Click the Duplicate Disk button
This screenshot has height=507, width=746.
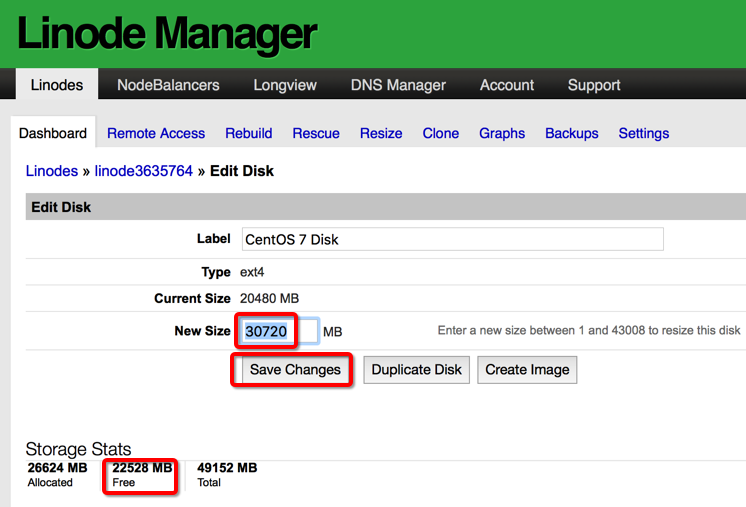tap(416, 370)
